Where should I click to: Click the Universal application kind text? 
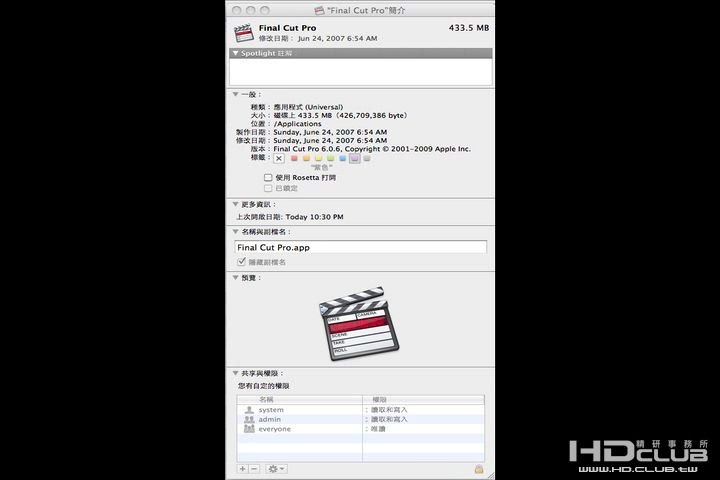(x=308, y=107)
